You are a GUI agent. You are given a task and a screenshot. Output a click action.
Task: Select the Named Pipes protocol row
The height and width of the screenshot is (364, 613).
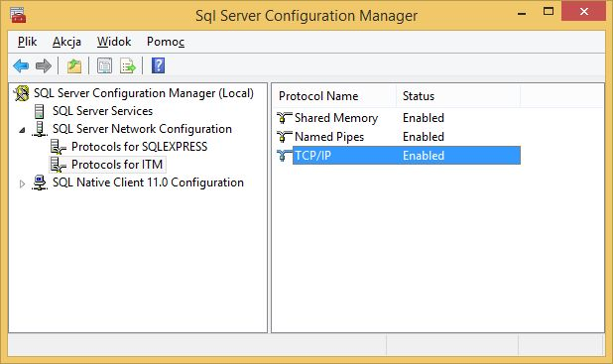[x=398, y=137]
